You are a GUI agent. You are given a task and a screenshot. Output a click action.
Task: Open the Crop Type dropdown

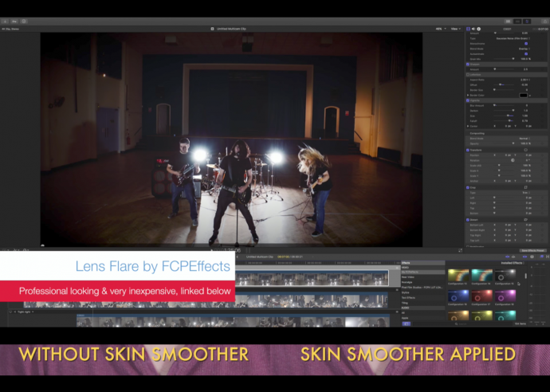(x=525, y=193)
